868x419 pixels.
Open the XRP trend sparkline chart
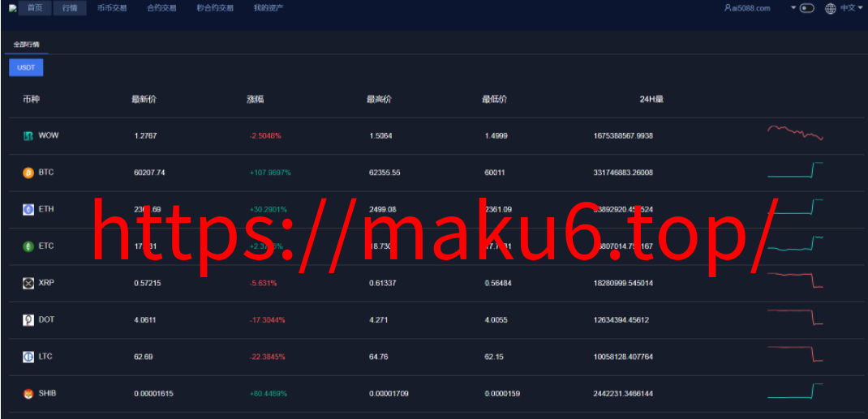click(796, 280)
